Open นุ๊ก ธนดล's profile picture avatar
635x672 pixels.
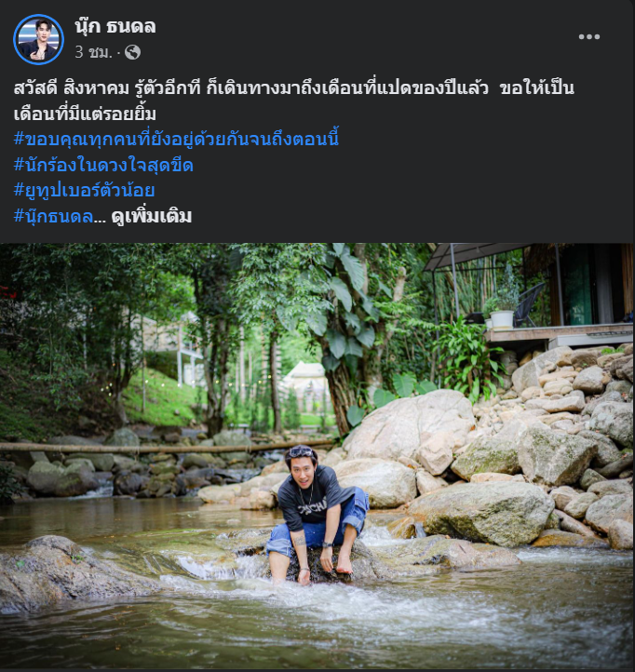coord(38,39)
